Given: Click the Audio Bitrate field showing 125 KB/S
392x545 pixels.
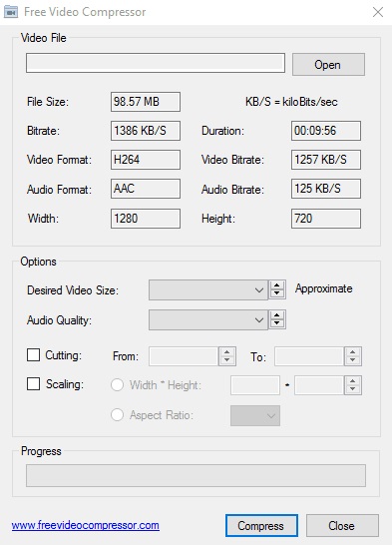Looking at the screenshot, I should [x=326, y=189].
